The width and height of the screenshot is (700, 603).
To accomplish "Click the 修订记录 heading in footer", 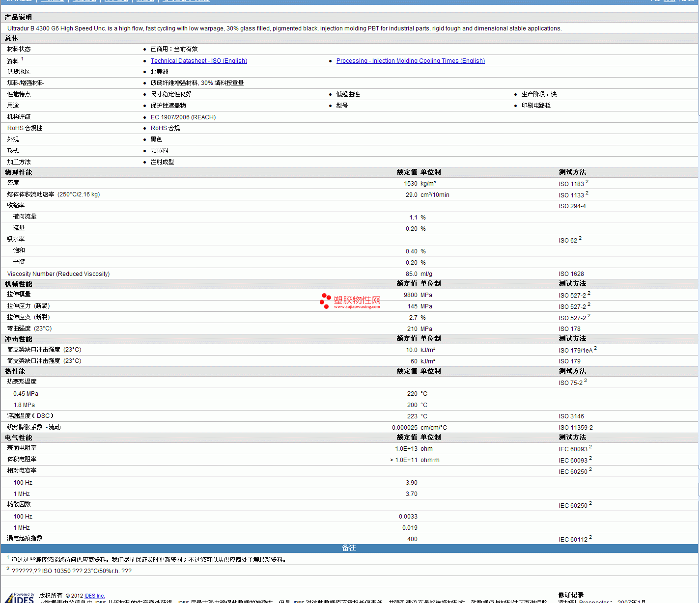I will (571, 595).
